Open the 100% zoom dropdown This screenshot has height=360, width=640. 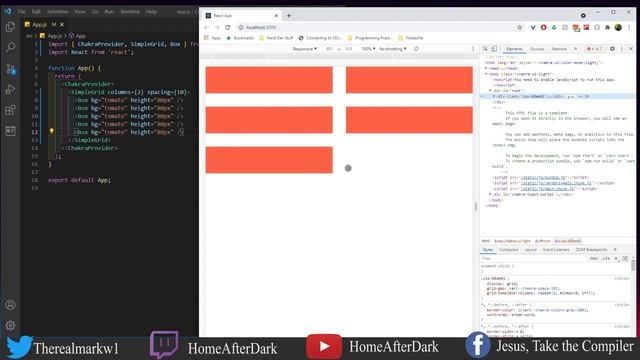[x=368, y=49]
